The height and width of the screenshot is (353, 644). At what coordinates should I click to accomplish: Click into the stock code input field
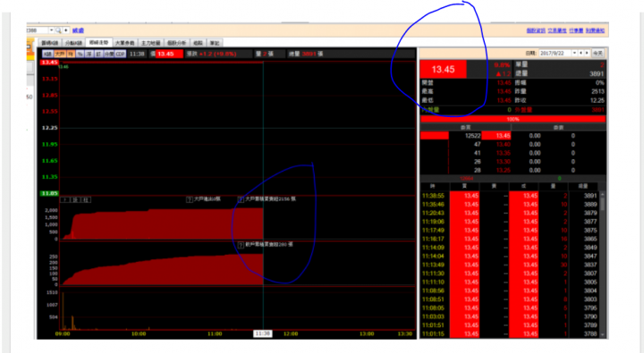point(38,30)
